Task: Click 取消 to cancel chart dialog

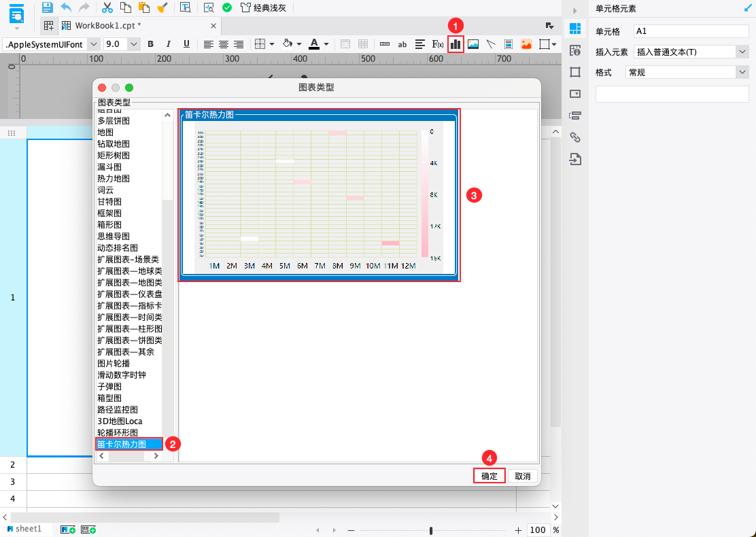Action: click(523, 476)
